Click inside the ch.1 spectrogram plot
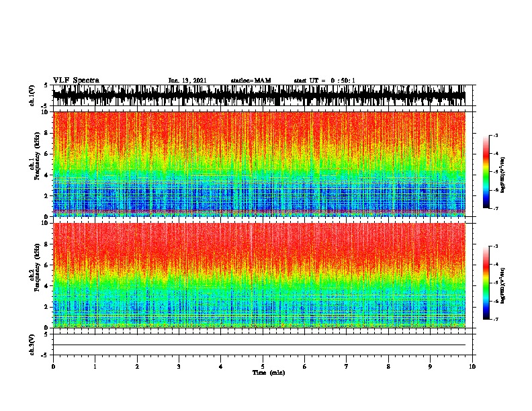This screenshot has height=411, width=532. tap(259, 164)
